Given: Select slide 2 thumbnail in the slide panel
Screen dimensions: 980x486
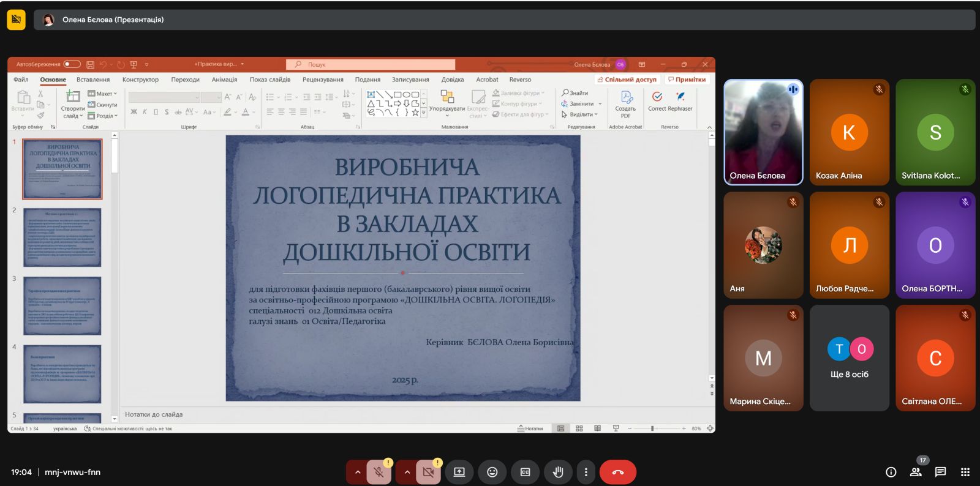Looking at the screenshot, I should point(62,237).
